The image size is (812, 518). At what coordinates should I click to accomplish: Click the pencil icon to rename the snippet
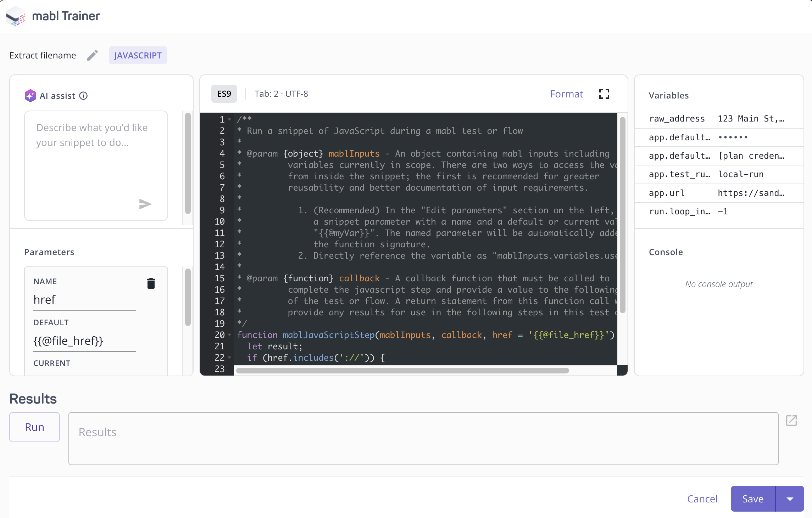(x=92, y=55)
